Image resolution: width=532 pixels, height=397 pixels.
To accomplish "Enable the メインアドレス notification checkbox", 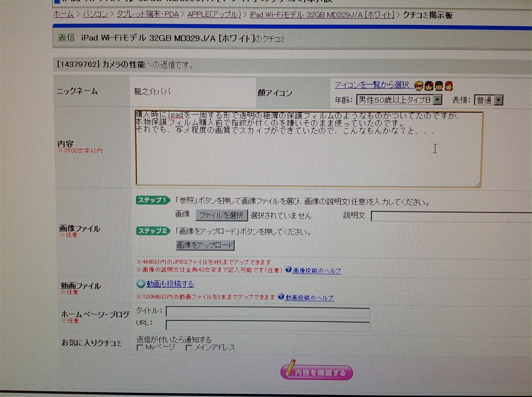I will click(189, 348).
